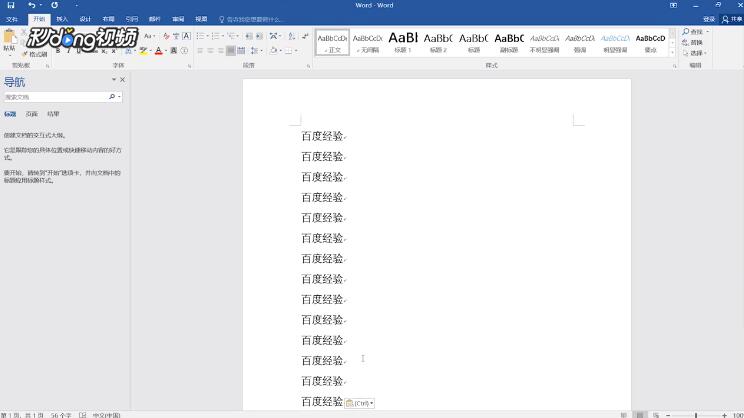This screenshot has height=418, width=744.
Task: Apply the red font color A
Action: click(158, 51)
